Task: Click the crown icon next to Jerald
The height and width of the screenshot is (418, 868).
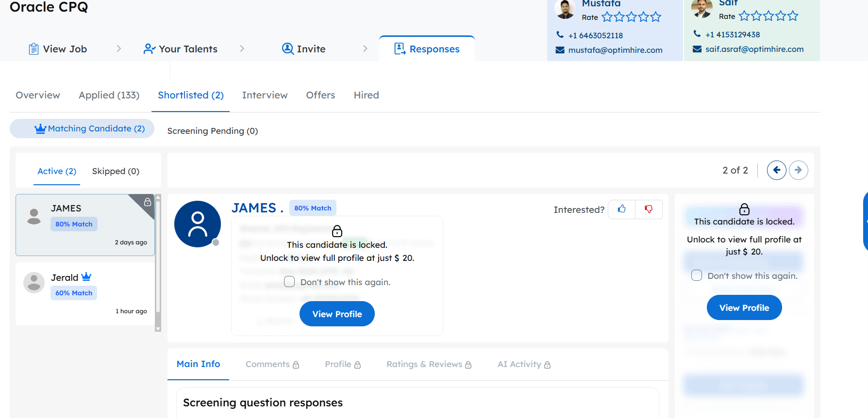Action: coord(86,277)
